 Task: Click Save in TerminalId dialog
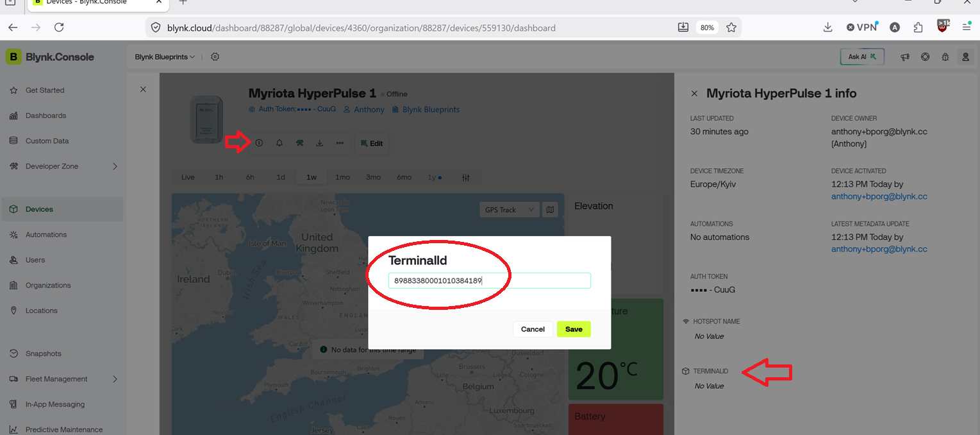pos(574,329)
